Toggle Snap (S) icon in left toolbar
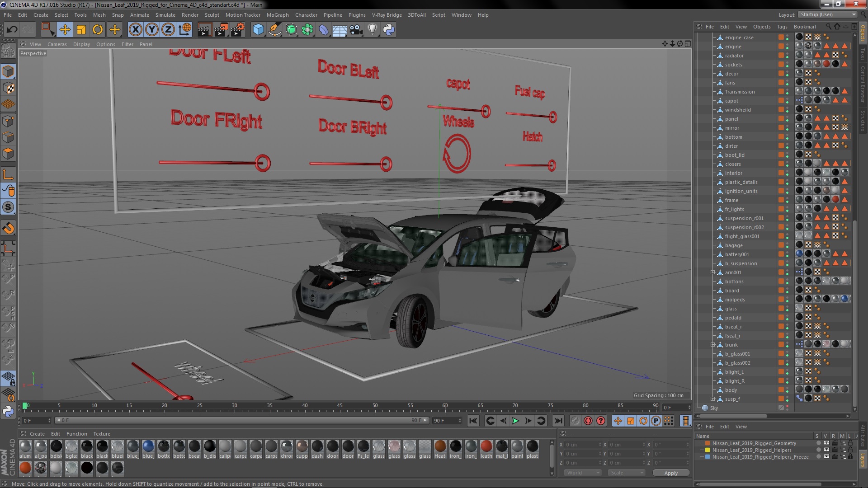Screen dimensions: 868x488 8,207
